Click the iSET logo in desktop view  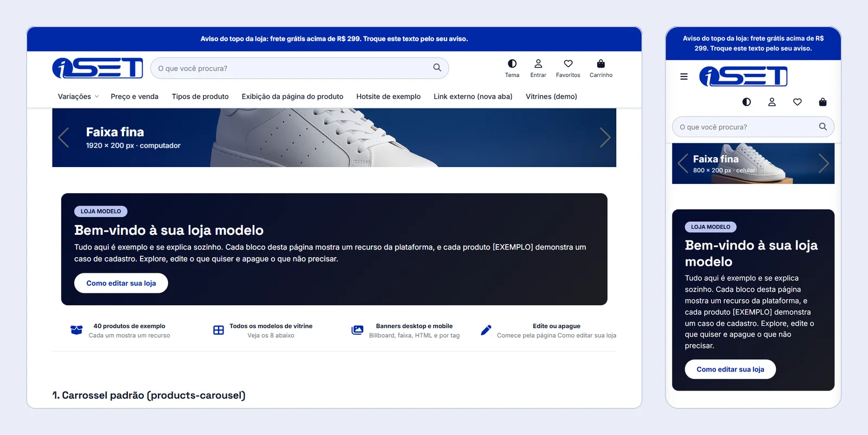pyautogui.click(x=98, y=68)
